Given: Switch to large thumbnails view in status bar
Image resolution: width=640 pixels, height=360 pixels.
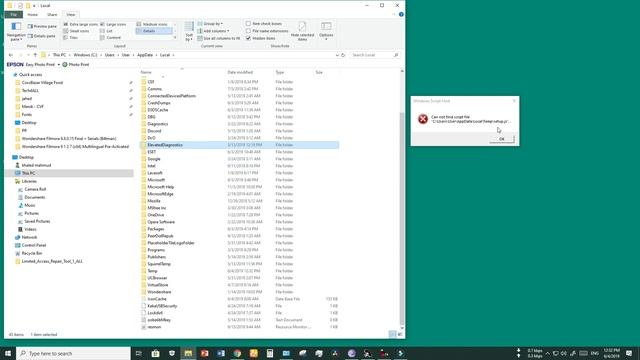Looking at the screenshot, I should click(400, 334).
